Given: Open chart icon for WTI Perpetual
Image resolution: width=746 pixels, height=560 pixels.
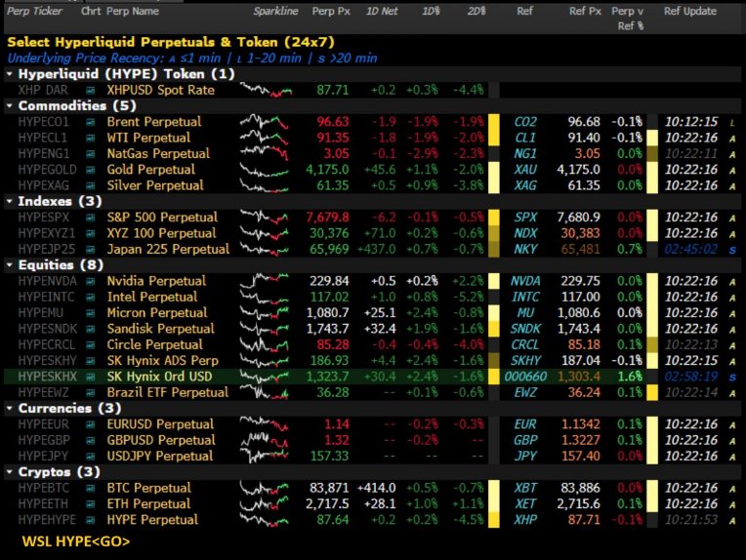Looking at the screenshot, I should (91, 138).
